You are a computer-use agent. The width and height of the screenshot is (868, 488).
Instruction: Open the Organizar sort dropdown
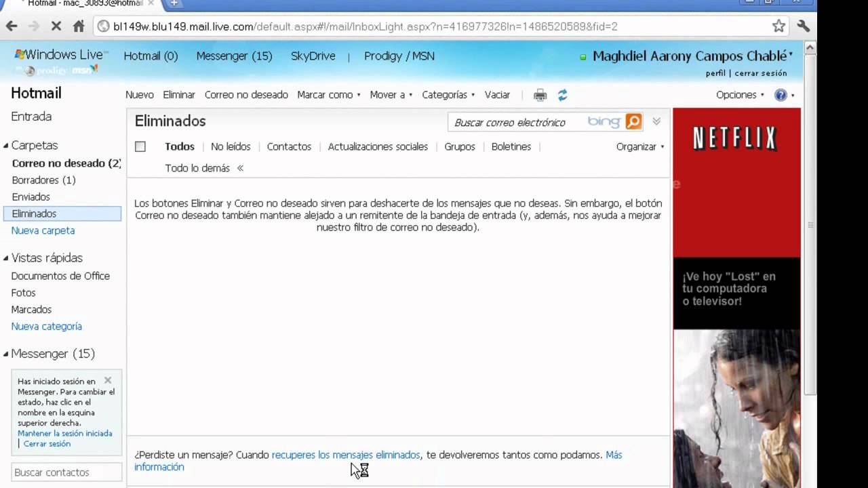(640, 146)
